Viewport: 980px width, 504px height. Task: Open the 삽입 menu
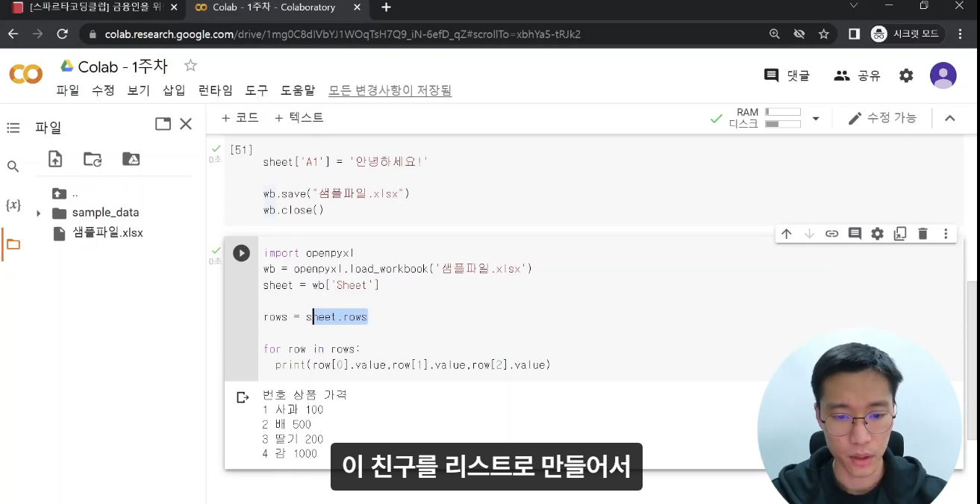[174, 90]
